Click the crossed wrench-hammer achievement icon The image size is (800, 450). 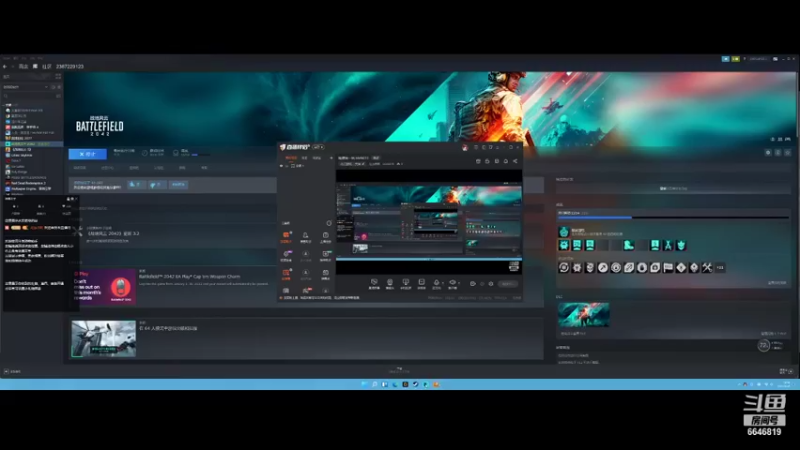[707, 267]
